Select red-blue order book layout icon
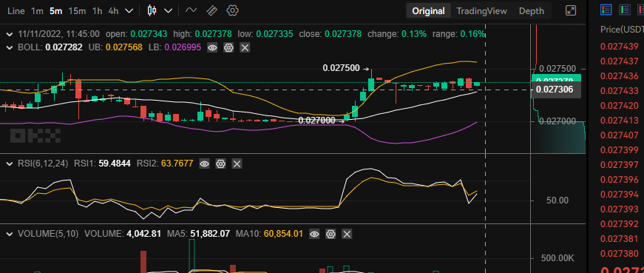Viewport: 644px width, 273px height. 606,10
